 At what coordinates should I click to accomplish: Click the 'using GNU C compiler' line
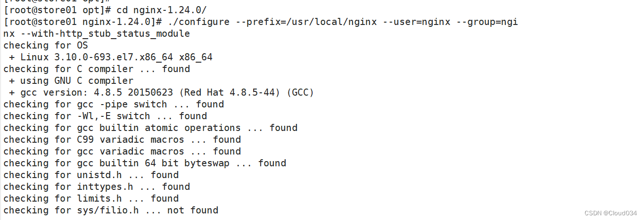pyautogui.click(x=71, y=81)
